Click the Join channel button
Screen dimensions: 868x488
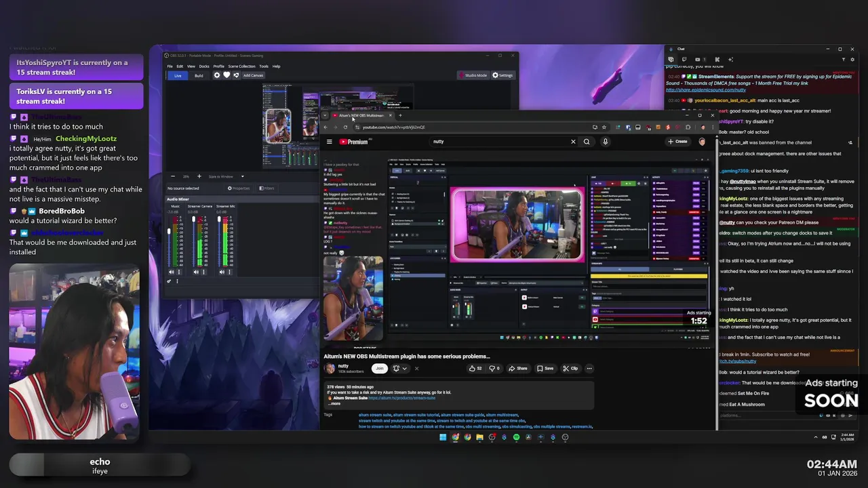click(380, 368)
